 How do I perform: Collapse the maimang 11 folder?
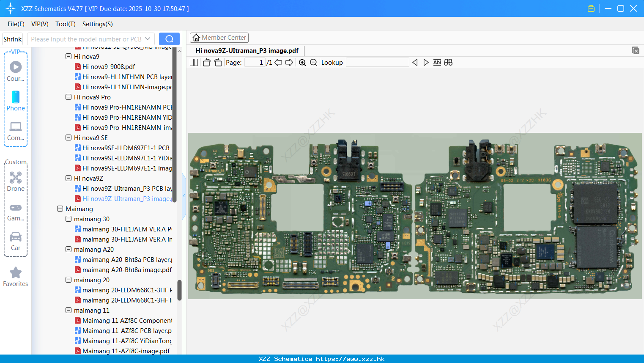[69, 310]
